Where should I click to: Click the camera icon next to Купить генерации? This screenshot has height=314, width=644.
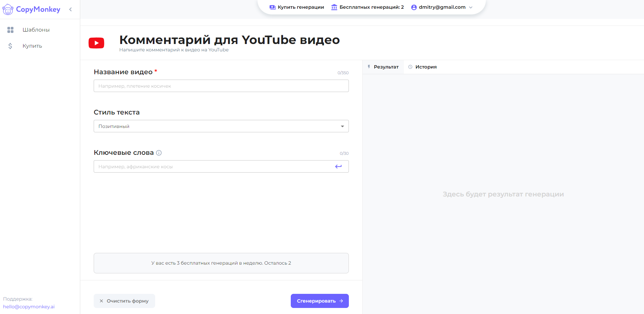(272, 7)
